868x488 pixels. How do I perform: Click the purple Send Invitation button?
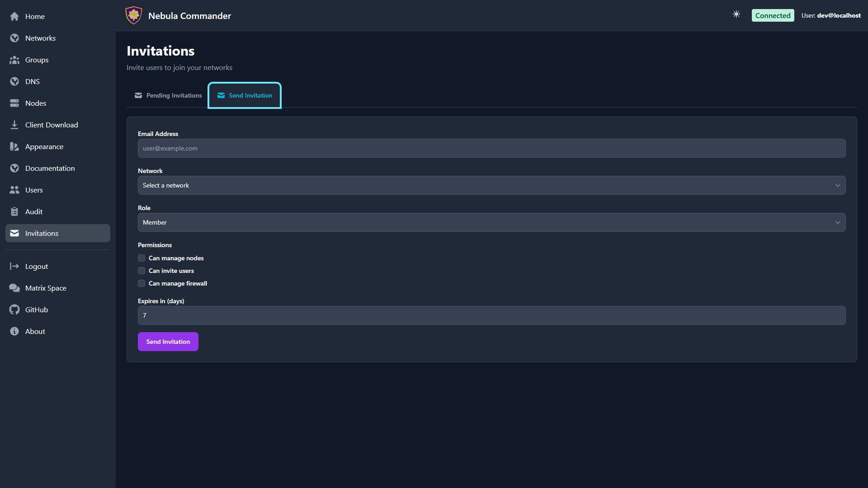click(168, 342)
